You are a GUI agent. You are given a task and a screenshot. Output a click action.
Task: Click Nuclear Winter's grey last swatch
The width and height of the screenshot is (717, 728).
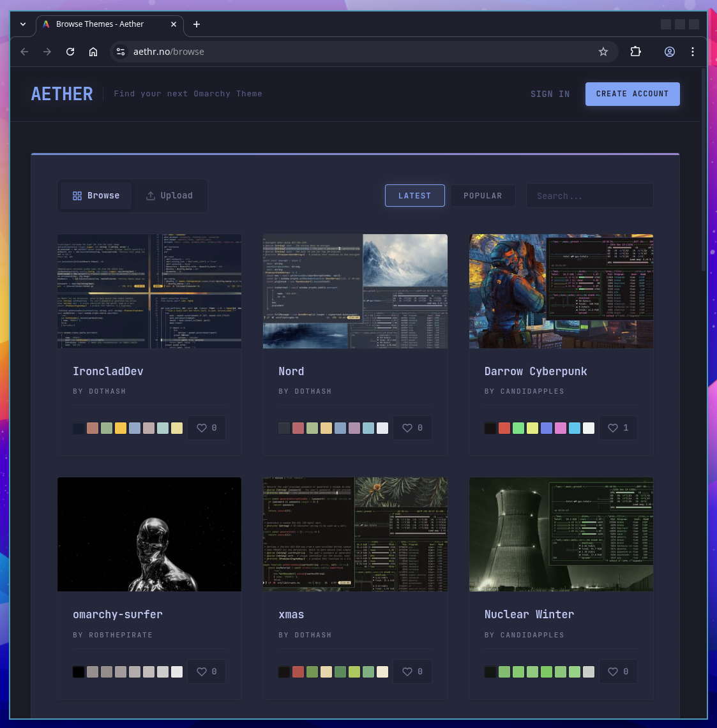coord(589,672)
